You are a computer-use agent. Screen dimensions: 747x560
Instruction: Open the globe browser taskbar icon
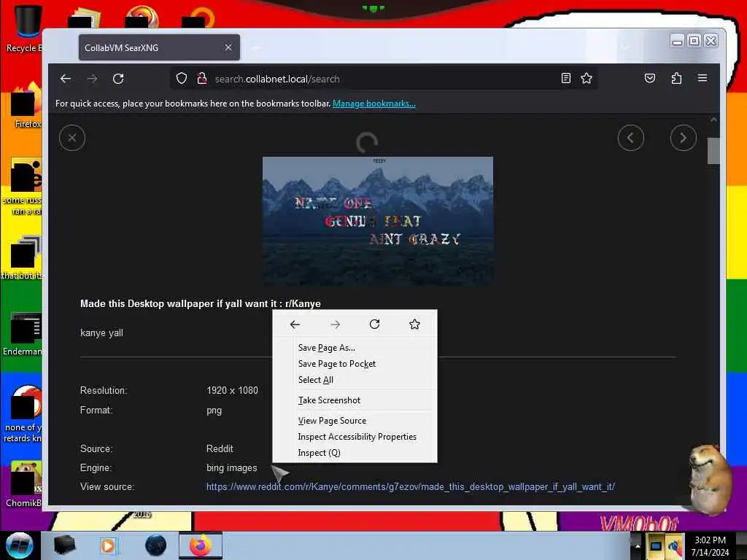click(x=156, y=545)
